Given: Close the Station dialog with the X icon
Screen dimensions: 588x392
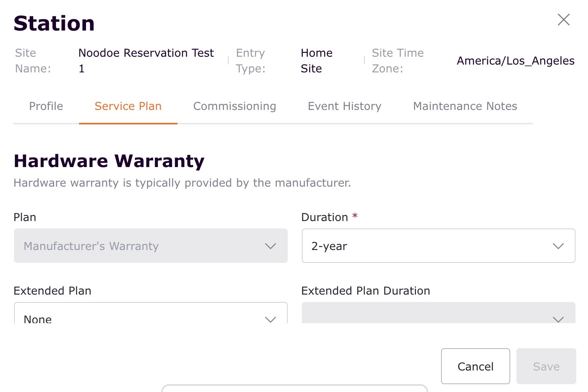Looking at the screenshot, I should [x=563, y=20].
